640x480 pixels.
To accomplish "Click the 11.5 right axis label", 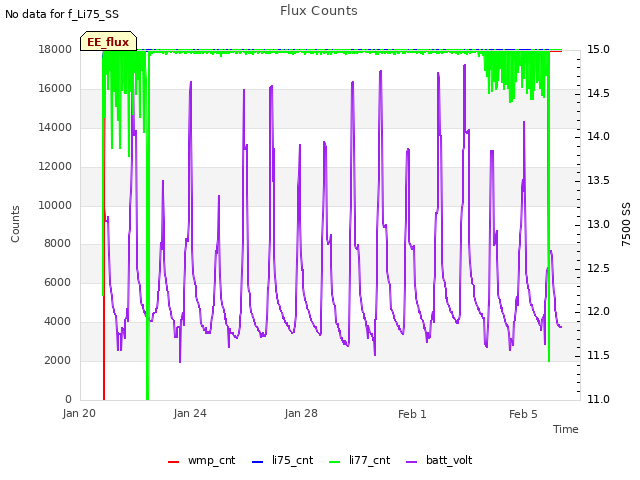I will (598, 356).
